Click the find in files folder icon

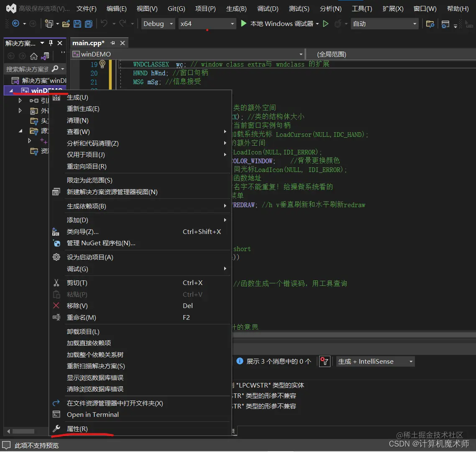pos(430,24)
